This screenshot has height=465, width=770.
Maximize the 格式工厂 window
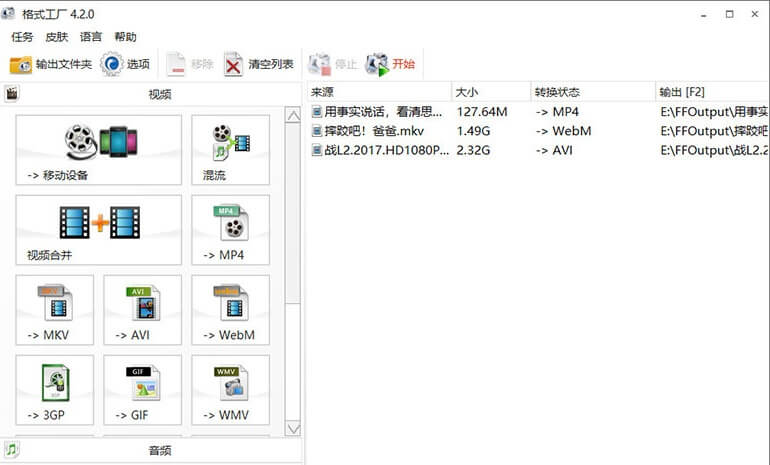coord(730,15)
